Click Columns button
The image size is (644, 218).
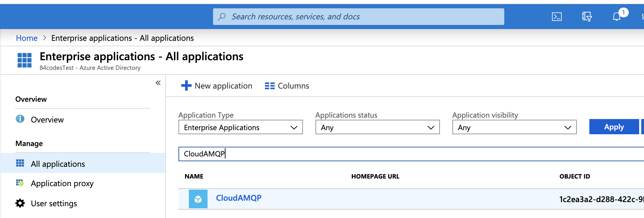287,86
